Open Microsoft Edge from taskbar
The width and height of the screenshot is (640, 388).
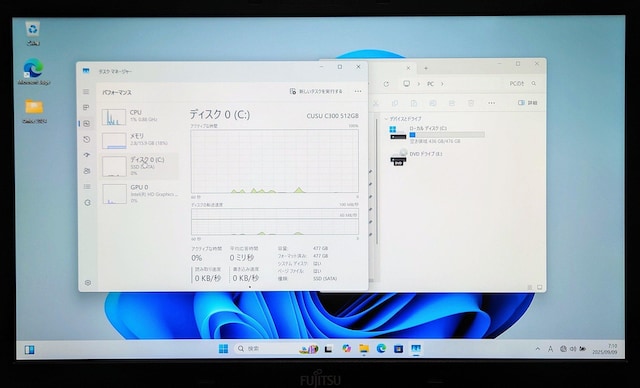[x=381, y=348]
